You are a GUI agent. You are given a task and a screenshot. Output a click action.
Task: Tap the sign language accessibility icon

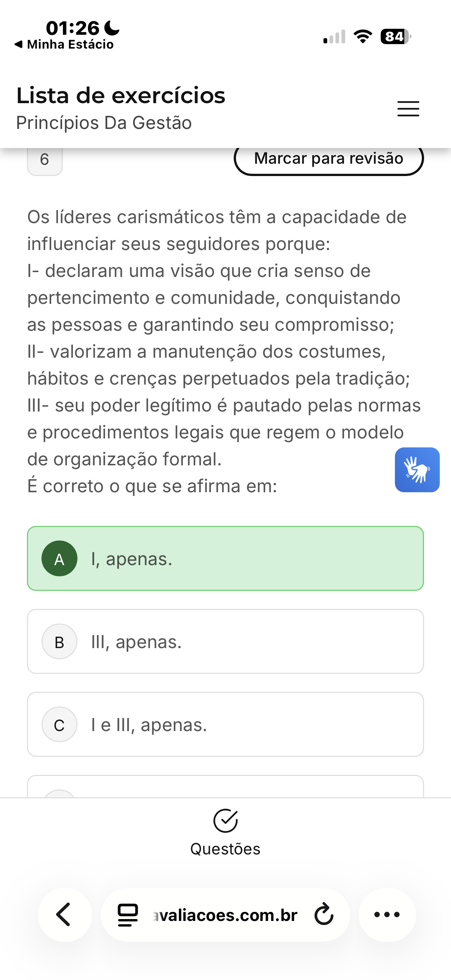(417, 470)
